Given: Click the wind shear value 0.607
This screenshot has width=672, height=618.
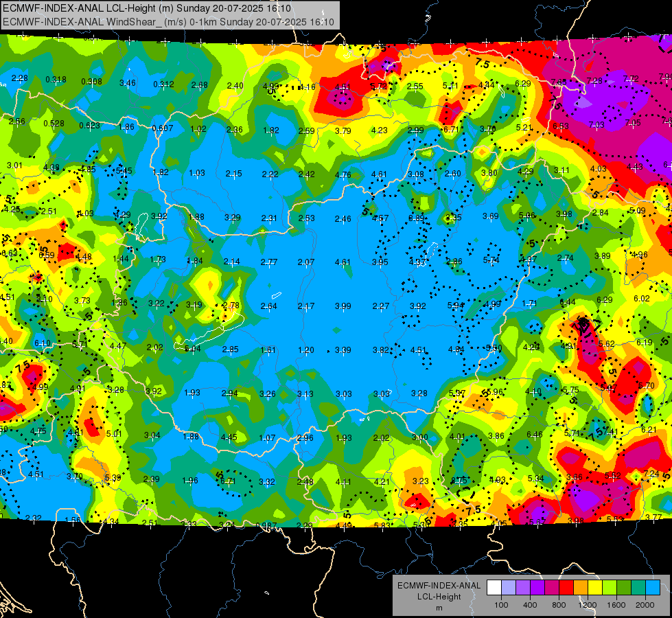Looking at the screenshot, I should pos(163,128).
